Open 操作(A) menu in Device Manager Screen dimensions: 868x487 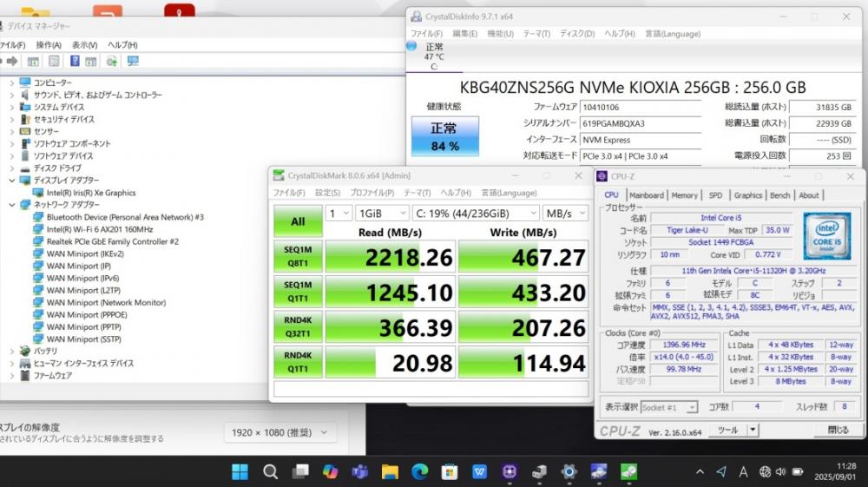pyautogui.click(x=49, y=45)
